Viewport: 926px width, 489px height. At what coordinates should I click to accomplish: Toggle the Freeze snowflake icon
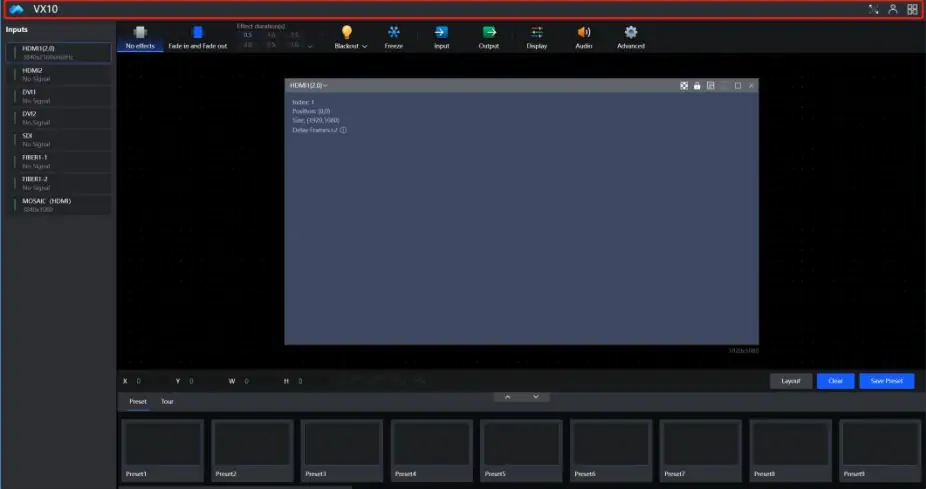394,32
